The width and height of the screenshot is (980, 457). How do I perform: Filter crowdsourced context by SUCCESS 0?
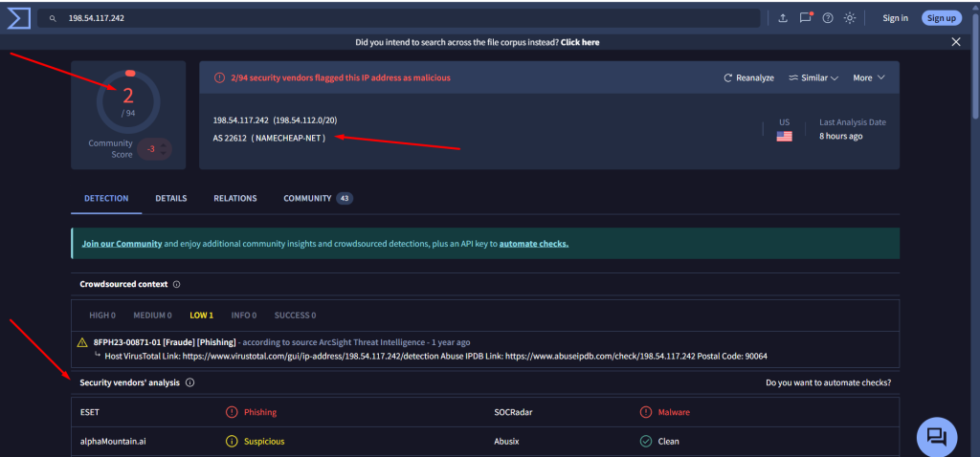click(x=295, y=316)
